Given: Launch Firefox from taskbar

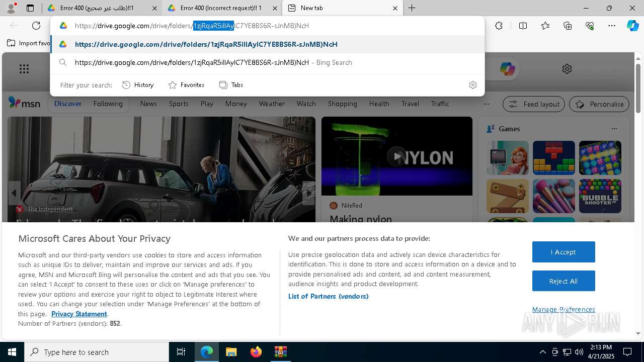Looking at the screenshot, I should (x=256, y=352).
